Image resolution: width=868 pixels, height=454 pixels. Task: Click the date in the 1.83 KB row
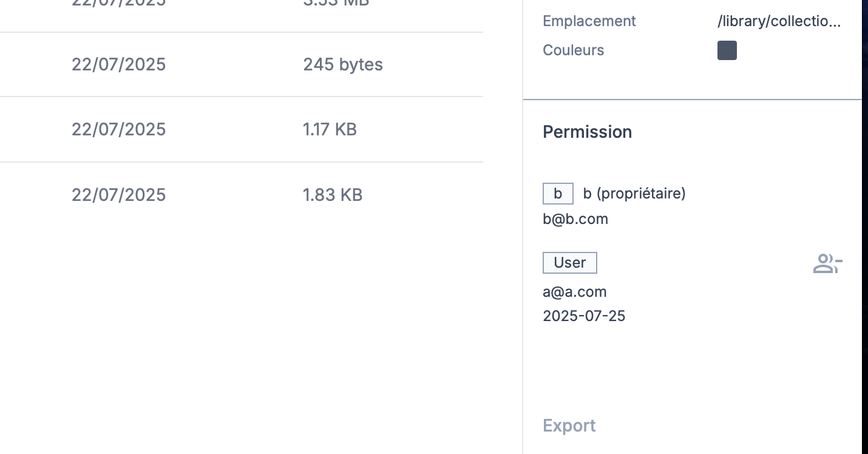point(118,195)
